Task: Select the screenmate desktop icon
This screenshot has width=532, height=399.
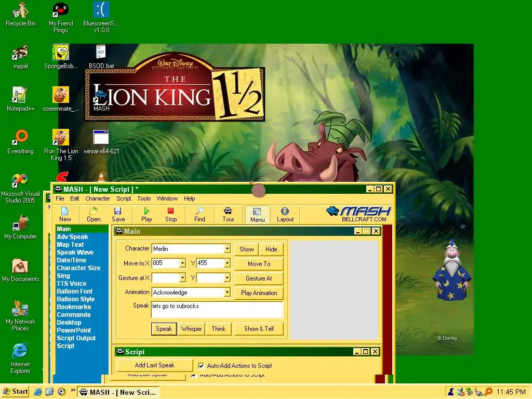Action: pos(61,99)
